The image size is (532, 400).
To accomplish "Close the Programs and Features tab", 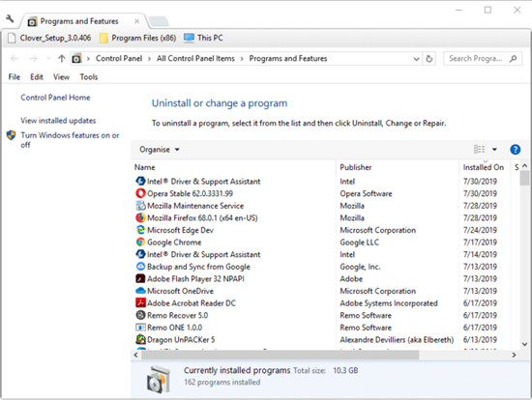I will [136, 21].
